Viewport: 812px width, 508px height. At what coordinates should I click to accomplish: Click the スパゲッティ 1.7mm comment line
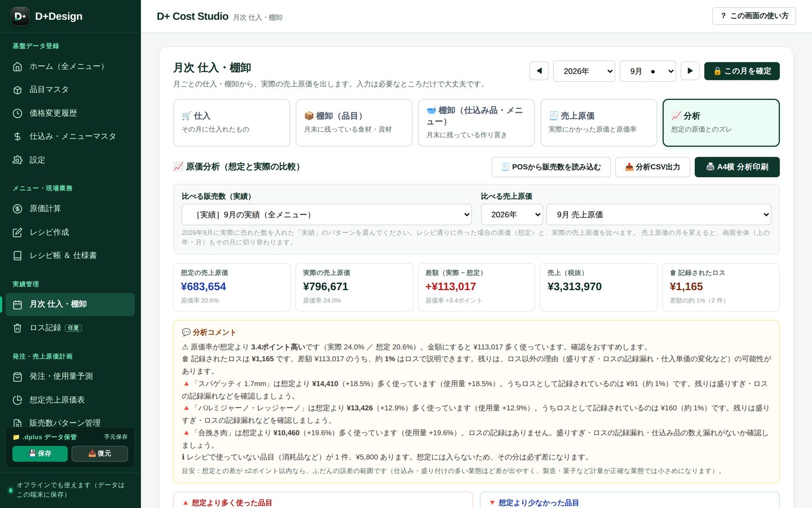[x=474, y=389]
